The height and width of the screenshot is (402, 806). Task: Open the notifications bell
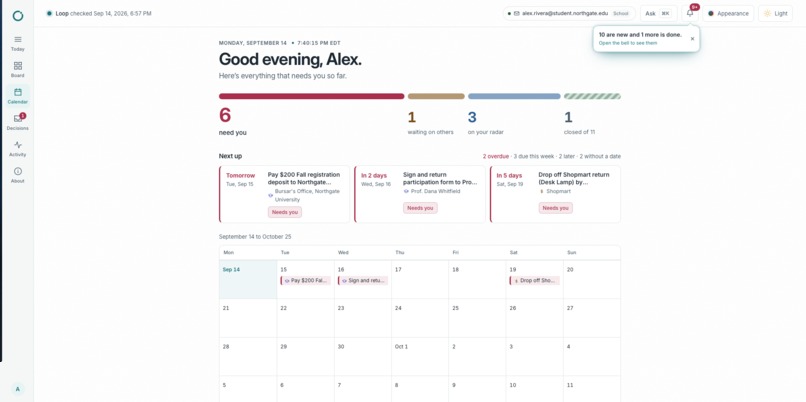[690, 13]
